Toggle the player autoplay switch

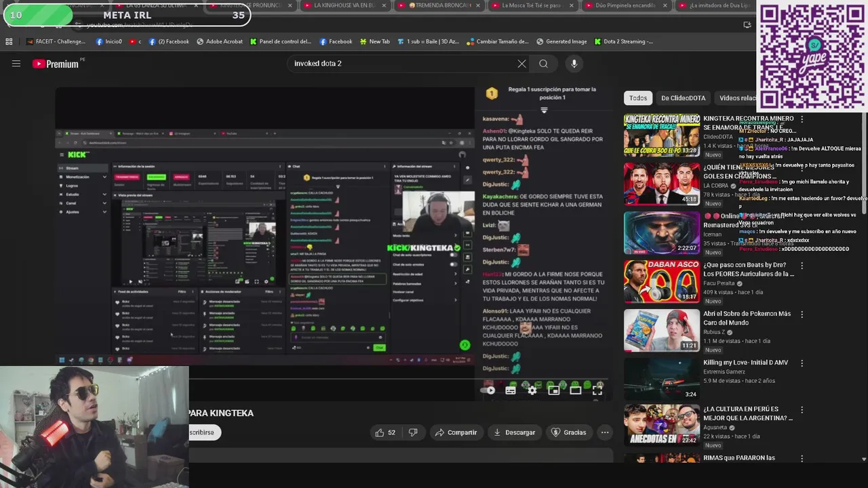(x=488, y=390)
